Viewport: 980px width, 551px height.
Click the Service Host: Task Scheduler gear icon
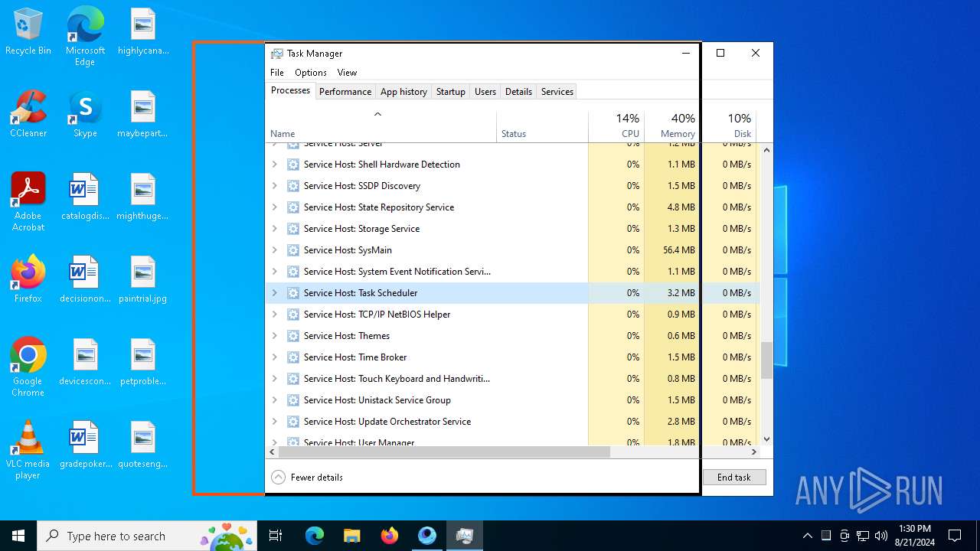292,293
